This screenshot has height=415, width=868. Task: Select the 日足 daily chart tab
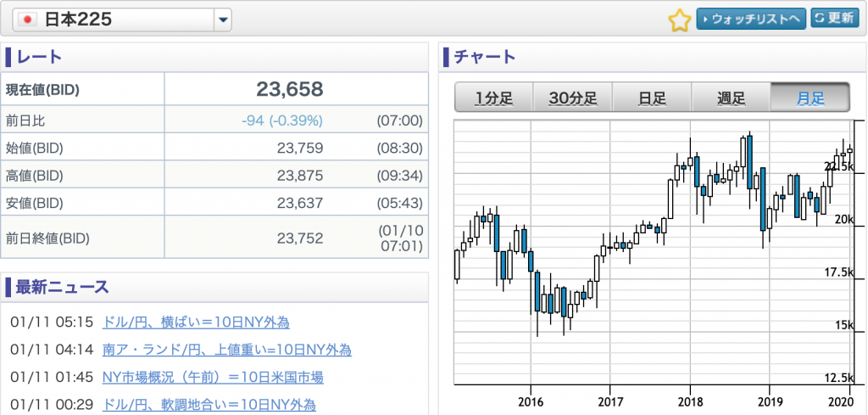tap(652, 98)
